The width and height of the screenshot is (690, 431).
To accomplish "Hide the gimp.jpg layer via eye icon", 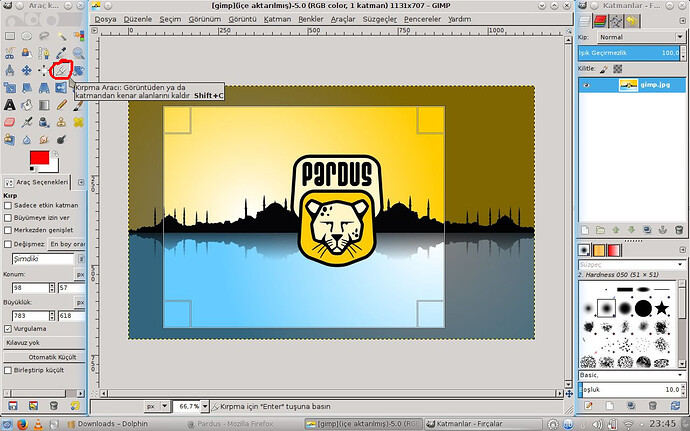I will [586, 85].
